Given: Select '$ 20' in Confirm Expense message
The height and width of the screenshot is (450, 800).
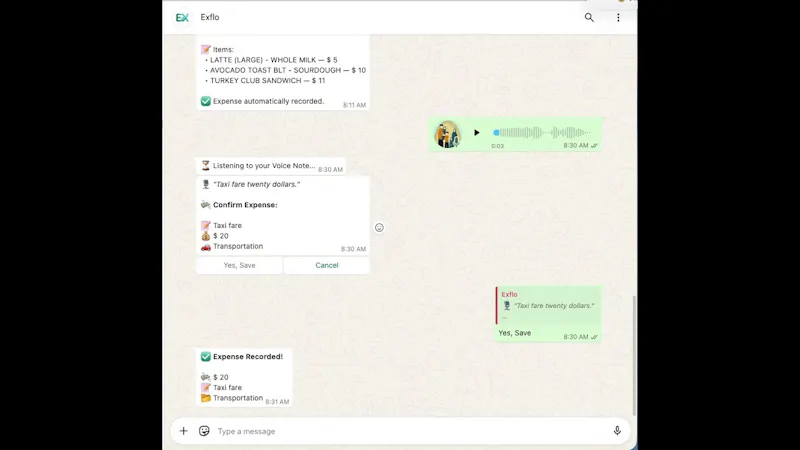Looking at the screenshot, I should point(221,236).
